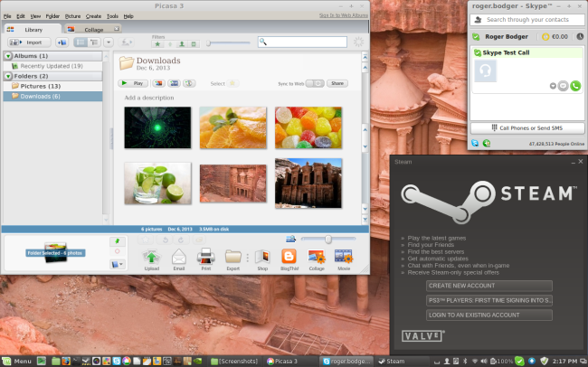Toggle starred photos filter
This screenshot has width=588, height=367.
(x=157, y=44)
